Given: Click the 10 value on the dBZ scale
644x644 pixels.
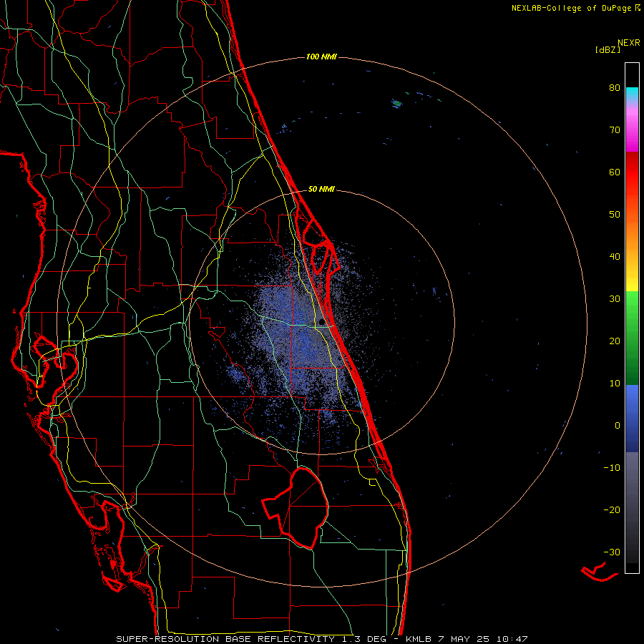Looking at the screenshot, I should click(615, 384).
